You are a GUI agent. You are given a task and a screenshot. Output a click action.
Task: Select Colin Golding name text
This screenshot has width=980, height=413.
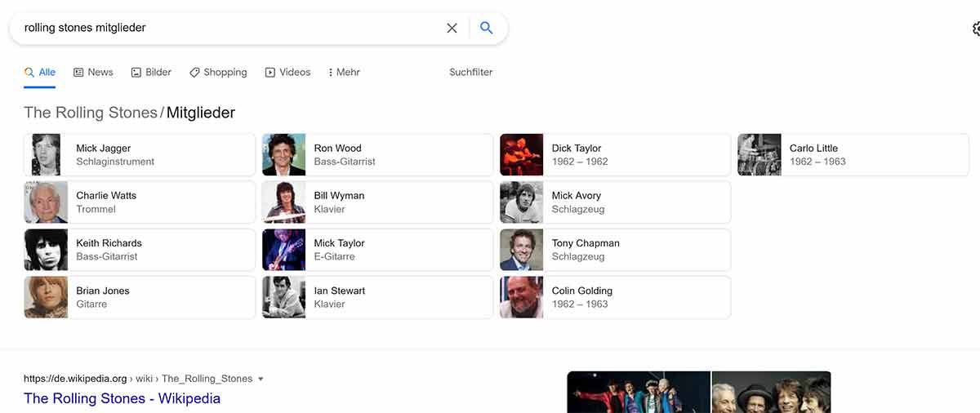(582, 291)
